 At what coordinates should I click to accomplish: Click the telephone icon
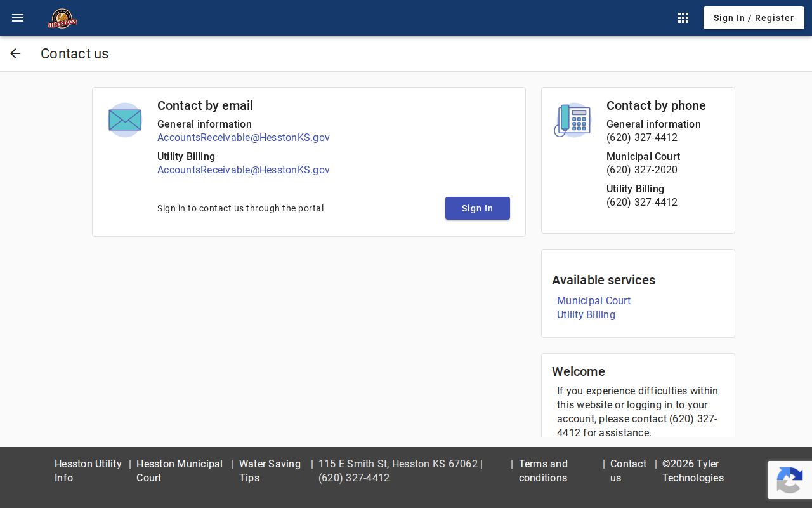(x=573, y=120)
